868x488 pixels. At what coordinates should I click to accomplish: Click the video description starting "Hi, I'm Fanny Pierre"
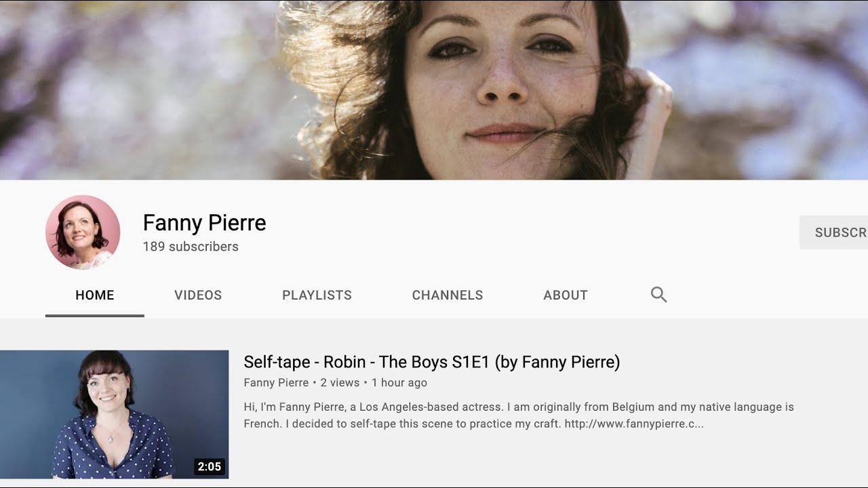(x=475, y=407)
